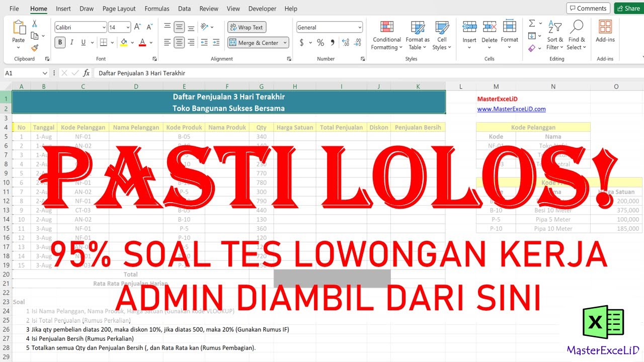Toggle Bold formatting
644x362 pixels.
(x=60, y=43)
